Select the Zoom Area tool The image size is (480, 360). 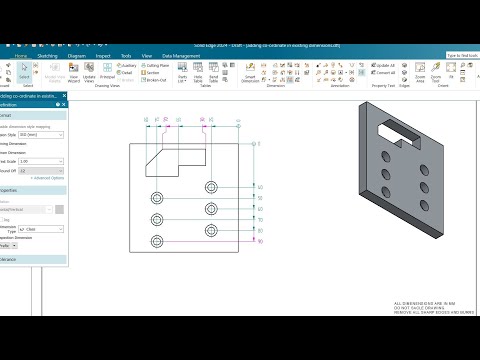(x=420, y=72)
